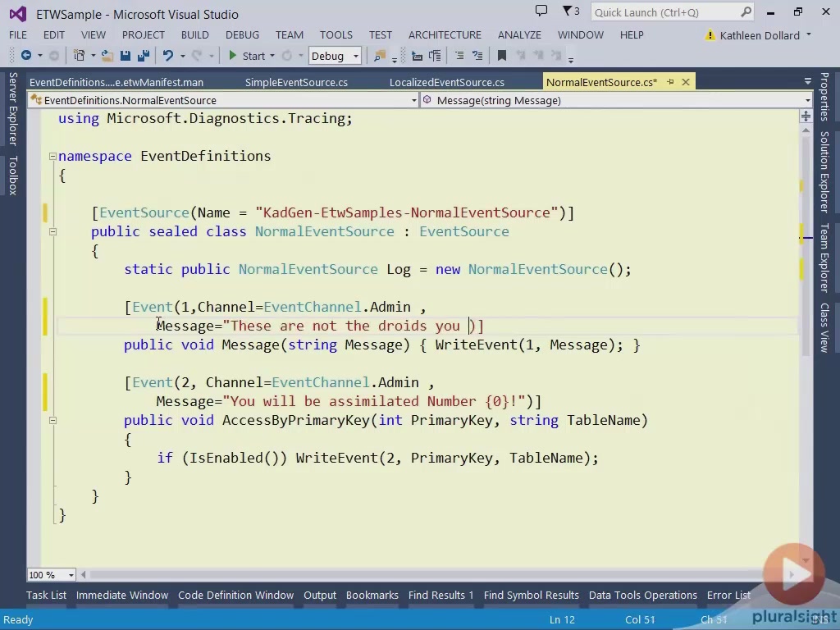The height and width of the screenshot is (630, 840).
Task: Toggle pin on NormalEventSource.cs tab
Action: (670, 82)
